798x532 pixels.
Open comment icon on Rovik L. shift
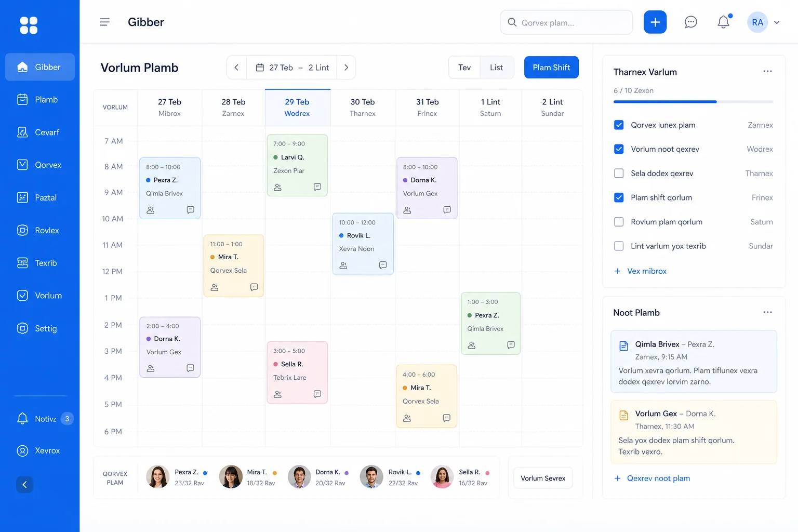click(383, 265)
